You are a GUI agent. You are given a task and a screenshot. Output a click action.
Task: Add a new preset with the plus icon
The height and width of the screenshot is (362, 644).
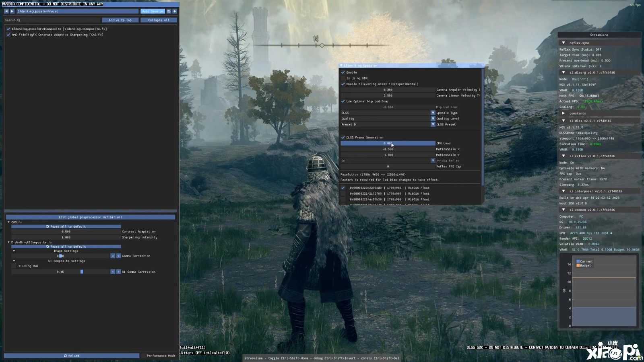click(175, 11)
